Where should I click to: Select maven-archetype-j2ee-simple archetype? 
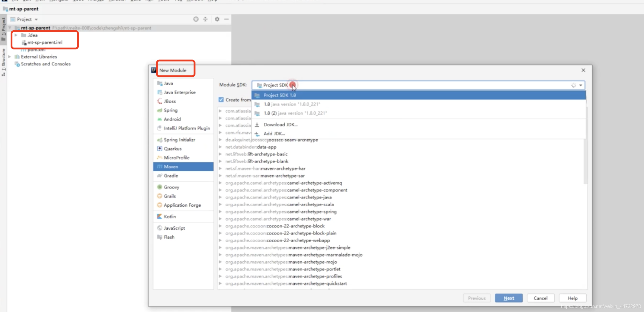tap(288, 248)
